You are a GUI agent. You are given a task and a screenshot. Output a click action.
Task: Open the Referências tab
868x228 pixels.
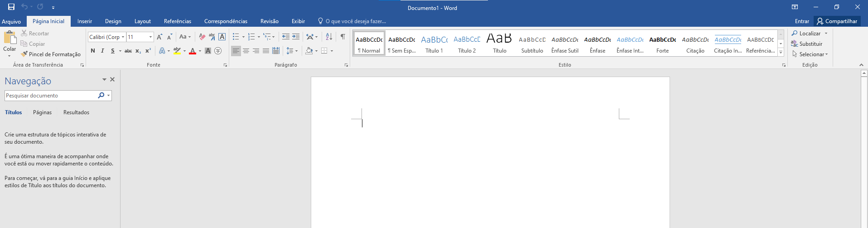click(x=178, y=21)
